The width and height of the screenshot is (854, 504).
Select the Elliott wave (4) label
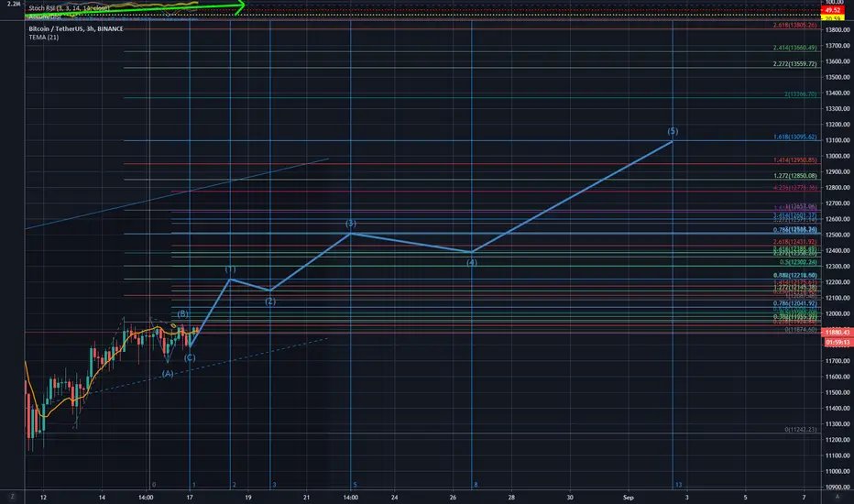pyautogui.click(x=472, y=263)
